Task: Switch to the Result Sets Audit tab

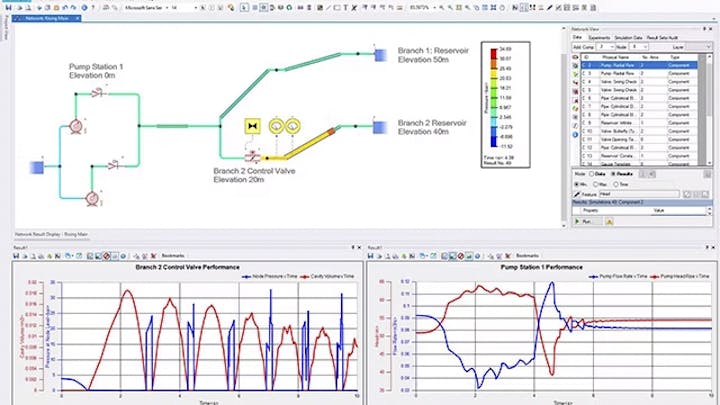Action: 662,38
